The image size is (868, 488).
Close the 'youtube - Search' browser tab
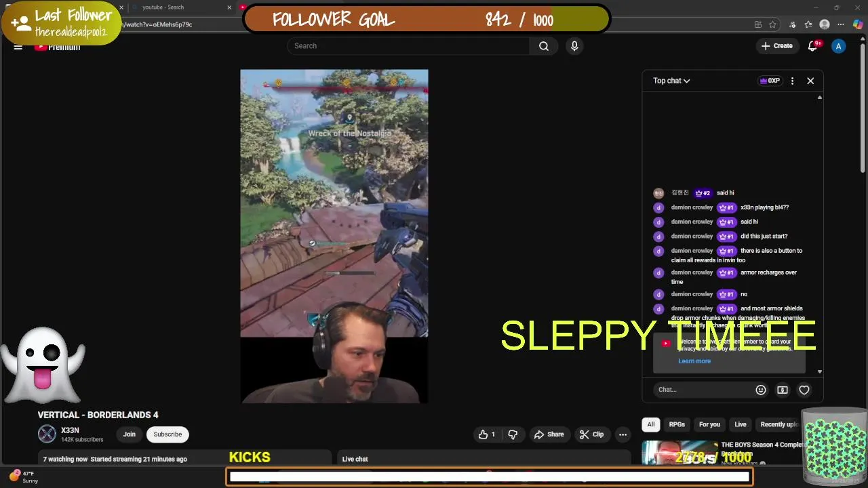(x=229, y=7)
